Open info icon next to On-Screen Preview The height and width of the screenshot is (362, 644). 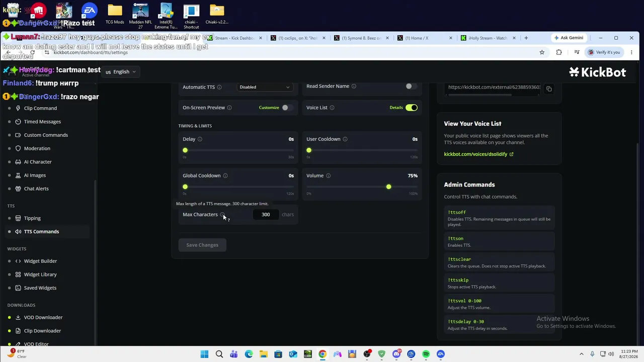coord(229,108)
